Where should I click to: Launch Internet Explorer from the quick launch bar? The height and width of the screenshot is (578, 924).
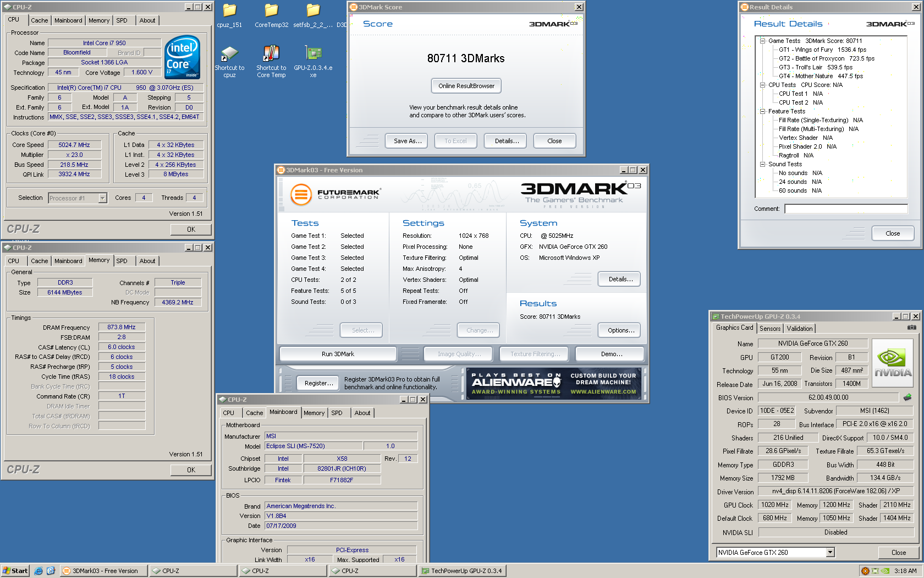tap(38, 571)
